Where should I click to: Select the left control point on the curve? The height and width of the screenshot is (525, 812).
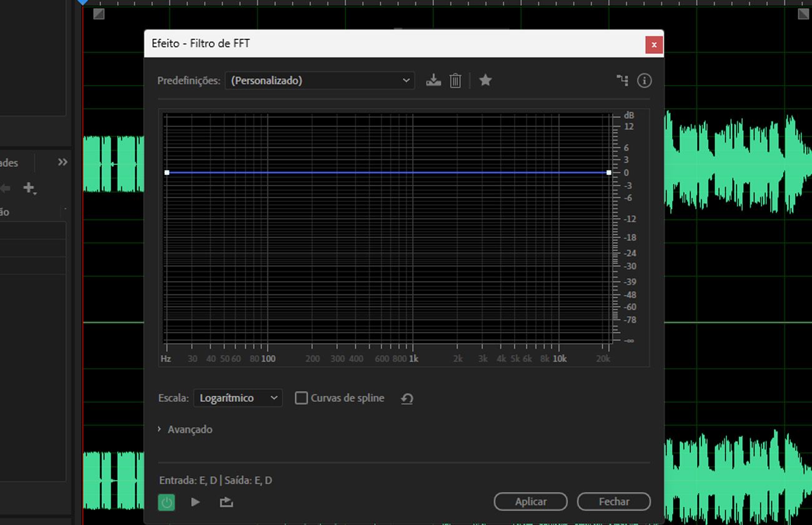click(x=167, y=172)
